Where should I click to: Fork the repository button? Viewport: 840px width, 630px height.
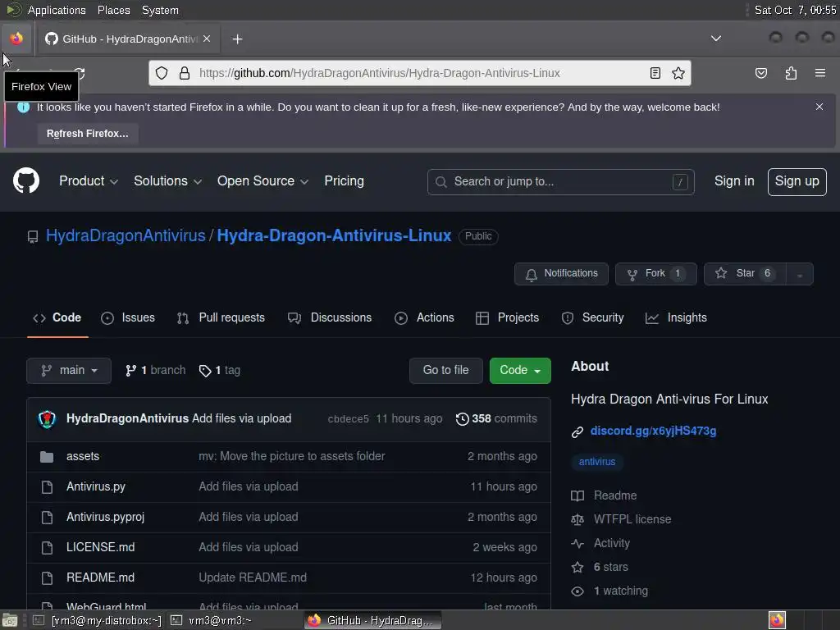click(x=655, y=274)
